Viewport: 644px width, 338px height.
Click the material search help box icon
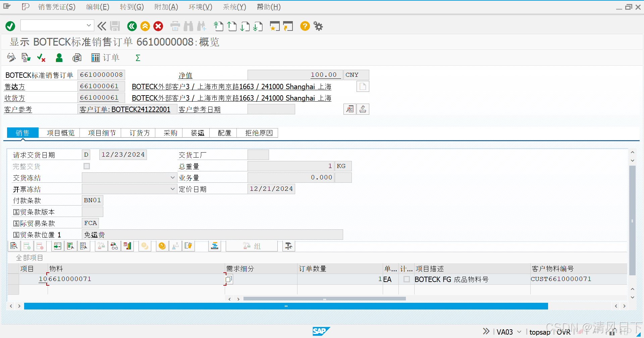tap(229, 279)
